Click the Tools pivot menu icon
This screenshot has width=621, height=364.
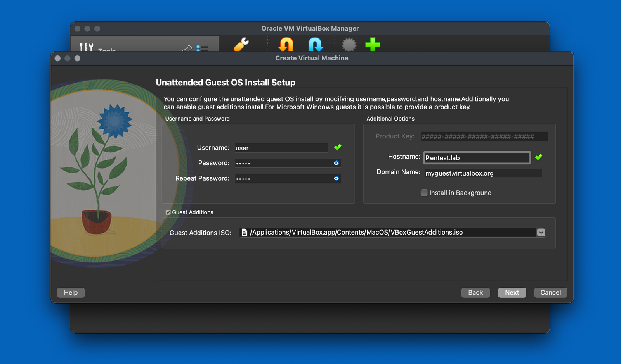point(86,47)
